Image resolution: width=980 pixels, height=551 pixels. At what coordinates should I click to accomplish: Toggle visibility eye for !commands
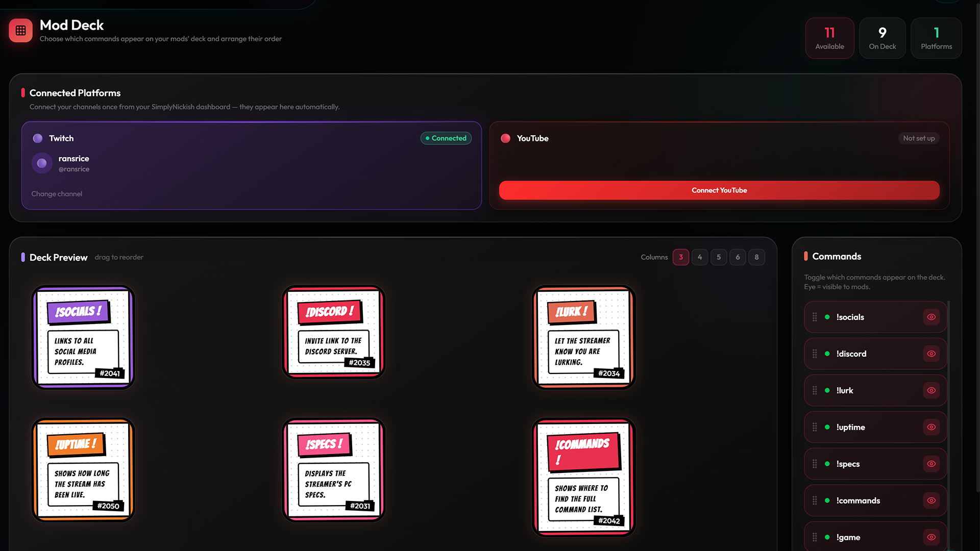point(932,500)
